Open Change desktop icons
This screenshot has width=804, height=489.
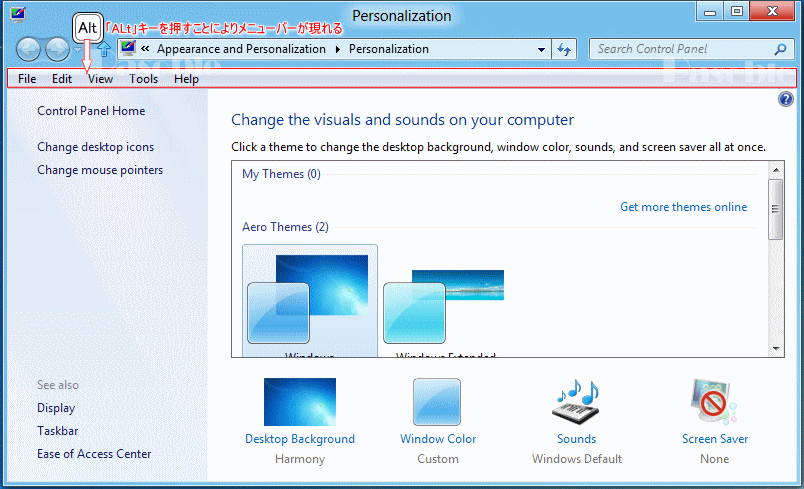(x=95, y=147)
